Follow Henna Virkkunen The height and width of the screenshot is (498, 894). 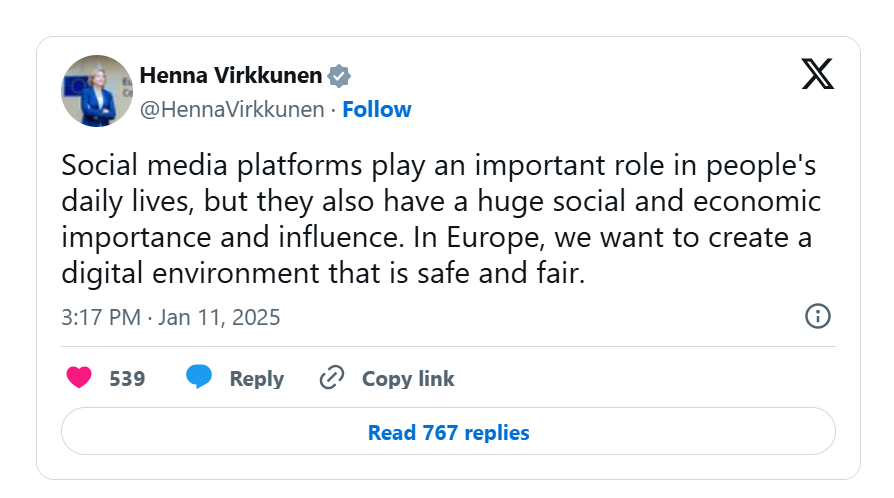[x=377, y=110]
